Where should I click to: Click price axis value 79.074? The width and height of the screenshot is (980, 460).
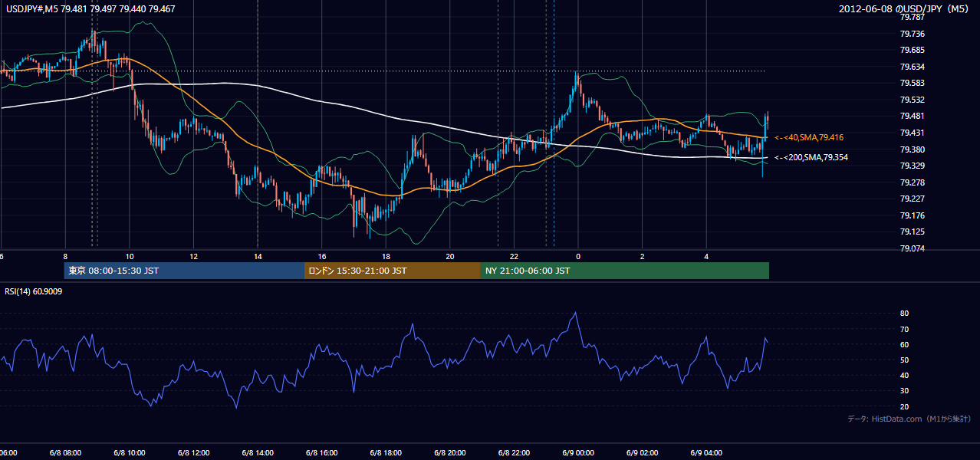[912, 248]
